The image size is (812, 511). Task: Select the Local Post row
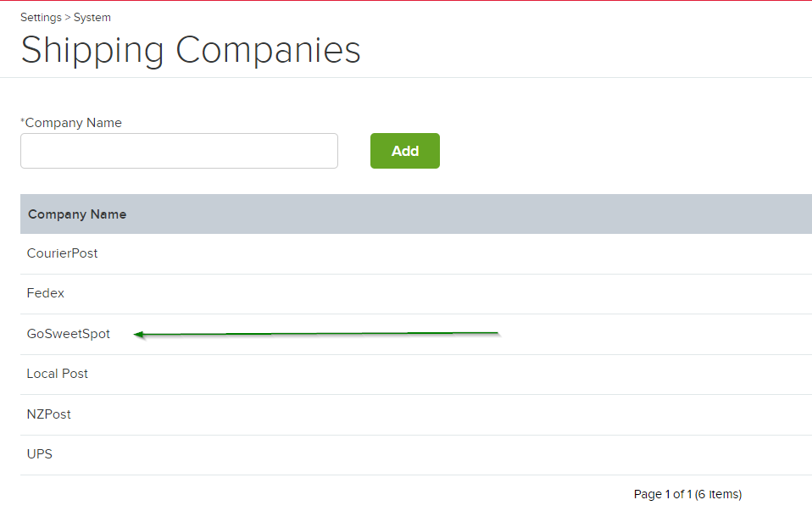[58, 374]
